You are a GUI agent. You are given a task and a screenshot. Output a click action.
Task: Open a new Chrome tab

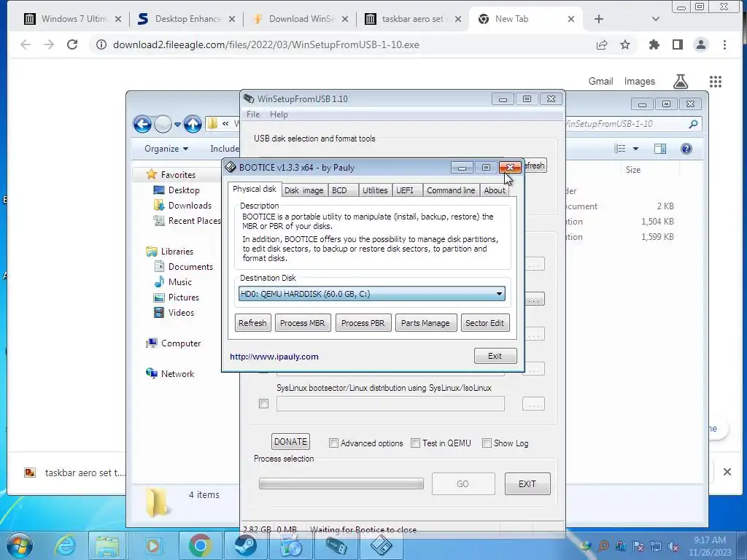599,19
